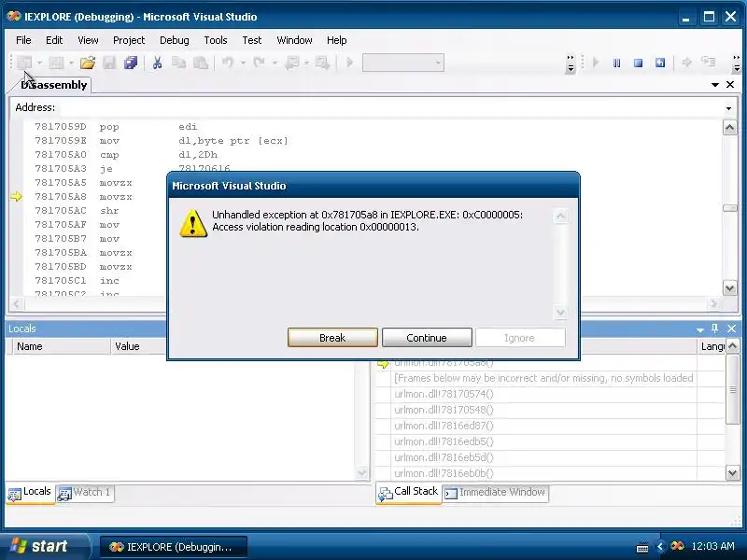
Task: Open the File menu
Action: click(23, 40)
